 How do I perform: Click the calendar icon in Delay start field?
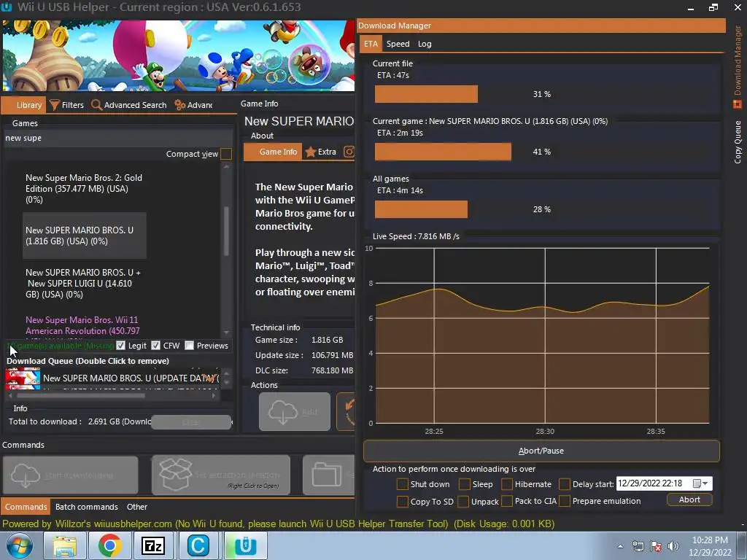pyautogui.click(x=697, y=483)
